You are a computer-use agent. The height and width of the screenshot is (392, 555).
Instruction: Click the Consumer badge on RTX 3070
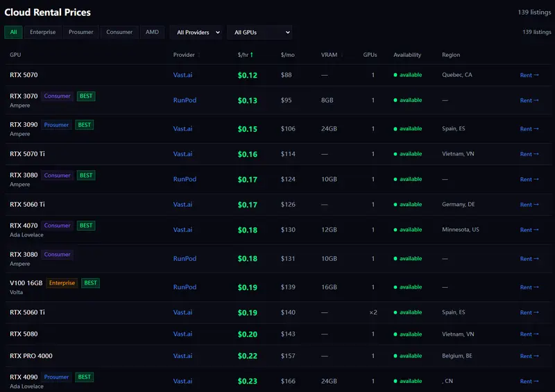pos(58,96)
